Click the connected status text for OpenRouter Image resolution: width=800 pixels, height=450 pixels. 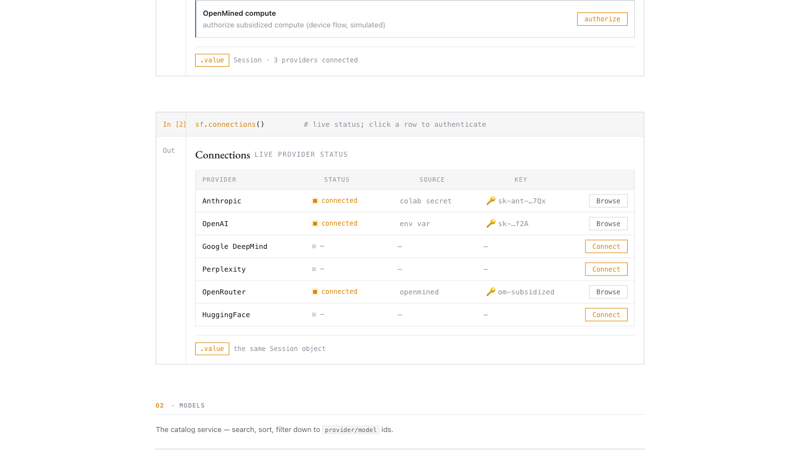pyautogui.click(x=339, y=292)
